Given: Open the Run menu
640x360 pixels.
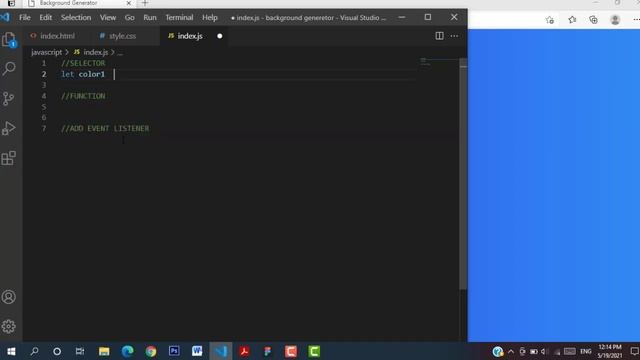Looking at the screenshot, I should (150, 18).
